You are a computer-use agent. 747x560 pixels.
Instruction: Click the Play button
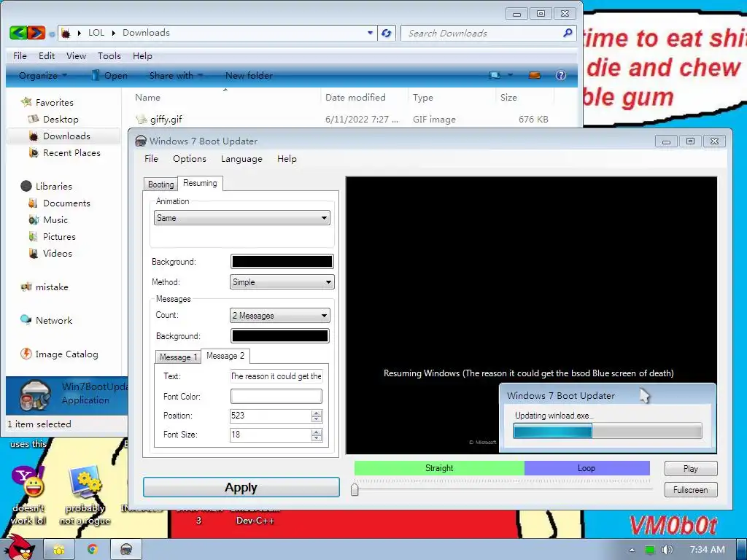(690, 469)
